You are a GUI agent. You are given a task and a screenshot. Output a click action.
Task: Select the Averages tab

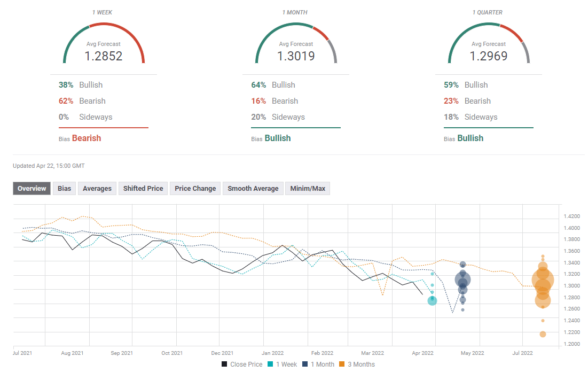coord(97,188)
